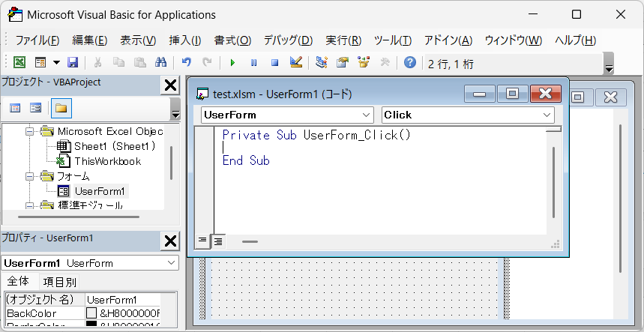Image resolution: width=644 pixels, height=332 pixels.
Task: Select the BackColor property row name
Action: (45, 313)
